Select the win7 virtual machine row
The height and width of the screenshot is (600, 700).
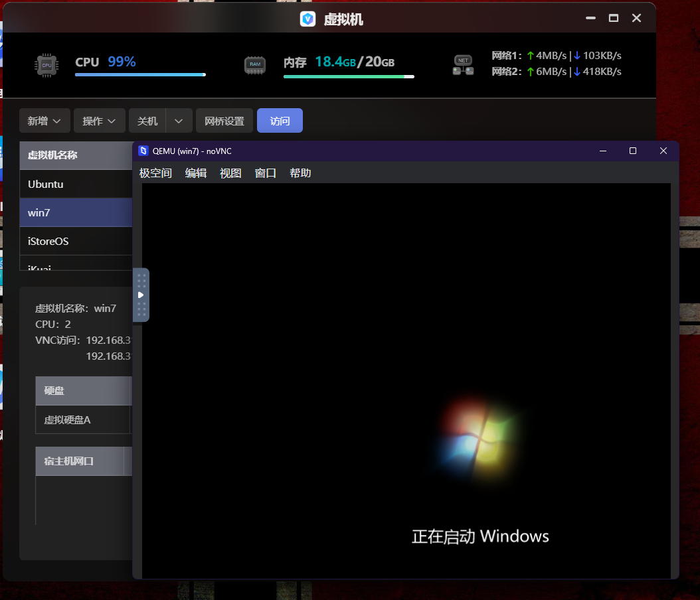[76, 213]
